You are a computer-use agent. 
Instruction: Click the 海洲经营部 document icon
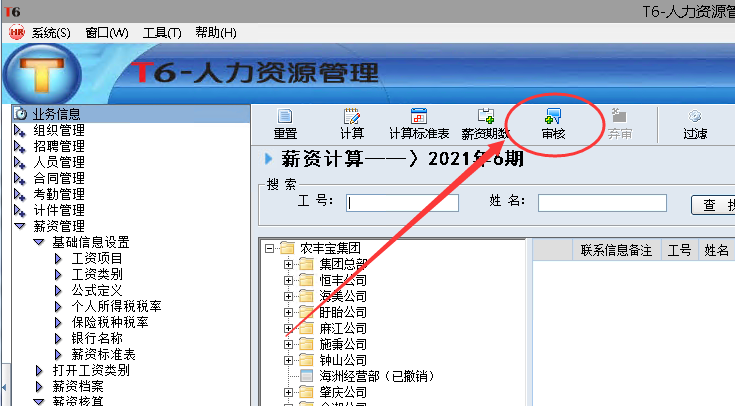click(307, 376)
